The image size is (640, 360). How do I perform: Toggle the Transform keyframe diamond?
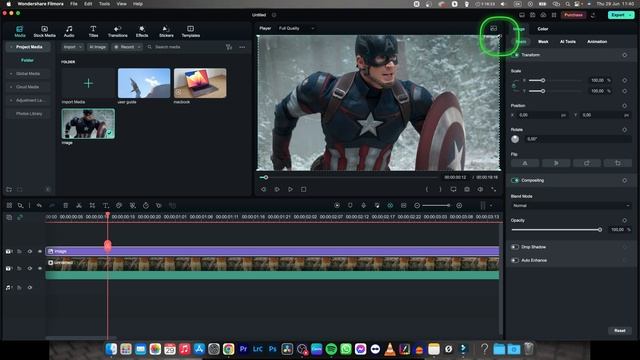click(x=624, y=55)
